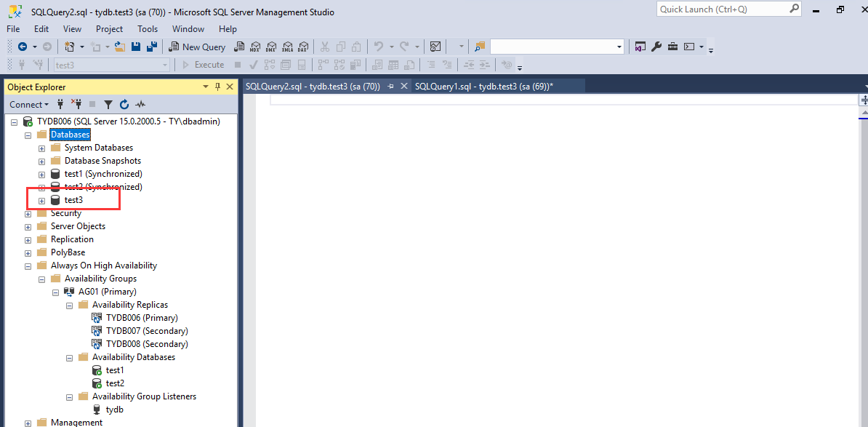Click the Connect plug icon in Object Explorer
This screenshot has width=868, height=427.
(60, 104)
